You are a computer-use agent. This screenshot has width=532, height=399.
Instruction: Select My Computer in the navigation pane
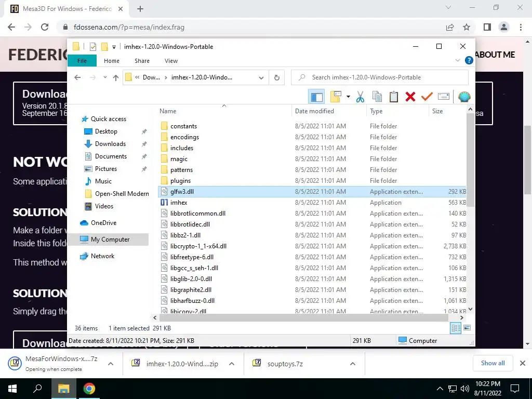click(110, 240)
